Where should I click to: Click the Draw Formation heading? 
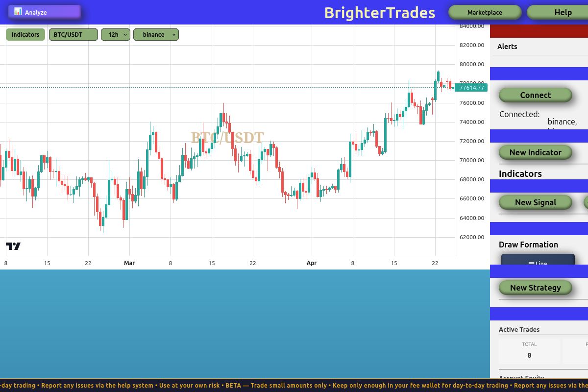(x=528, y=245)
